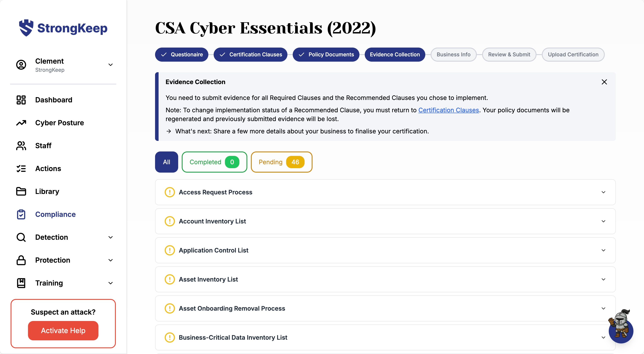Expand the Asset Inventory List item
Viewport: 644px width, 354px height.
click(x=603, y=279)
